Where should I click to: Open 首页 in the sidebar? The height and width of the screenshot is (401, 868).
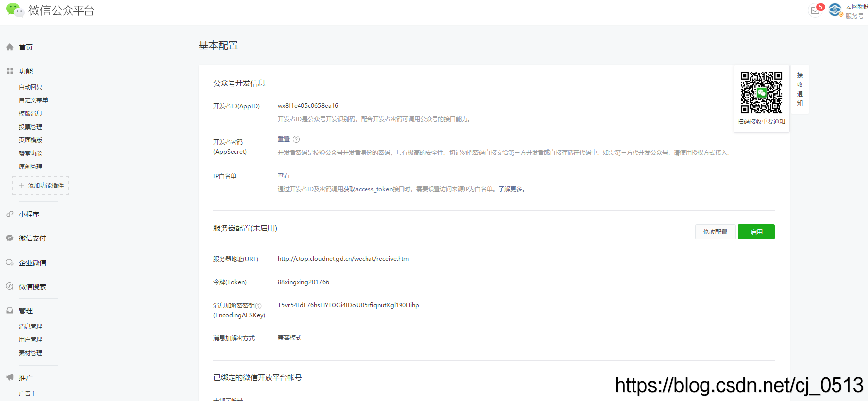pyautogui.click(x=26, y=47)
